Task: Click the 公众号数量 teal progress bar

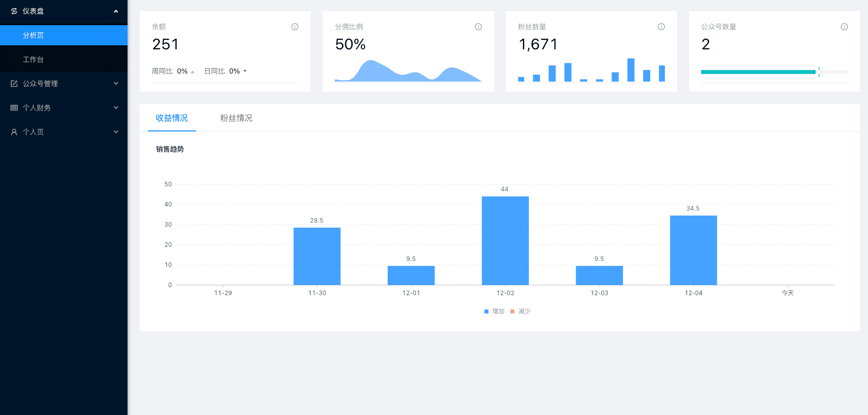Action: click(758, 72)
